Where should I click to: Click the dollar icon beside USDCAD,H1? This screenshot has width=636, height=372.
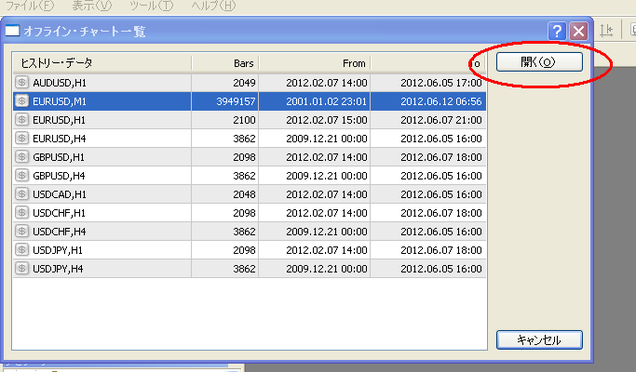point(21,194)
